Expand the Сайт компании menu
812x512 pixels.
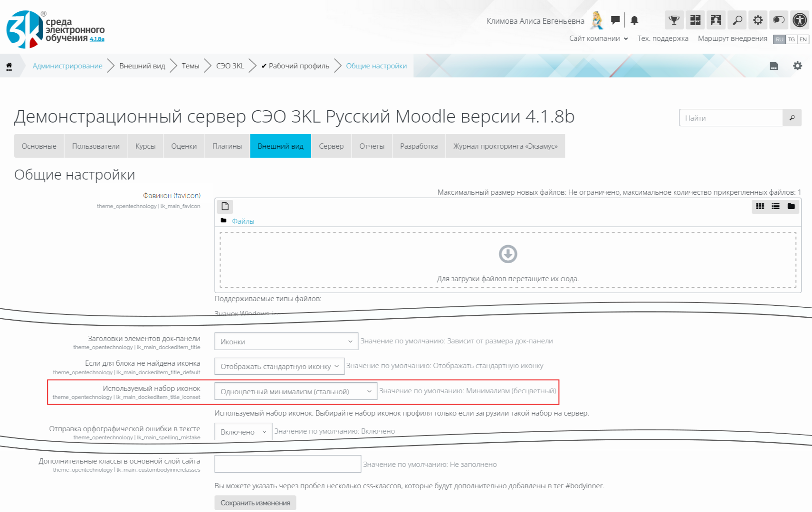pyautogui.click(x=599, y=38)
